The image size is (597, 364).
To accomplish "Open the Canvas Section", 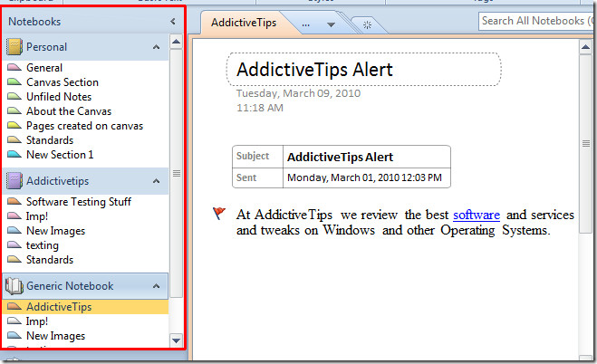I will pos(63,82).
